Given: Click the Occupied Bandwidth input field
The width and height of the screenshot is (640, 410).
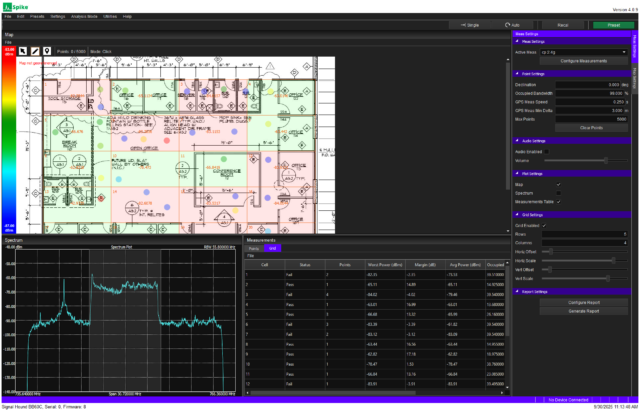Looking at the screenshot, I should click(x=589, y=93).
